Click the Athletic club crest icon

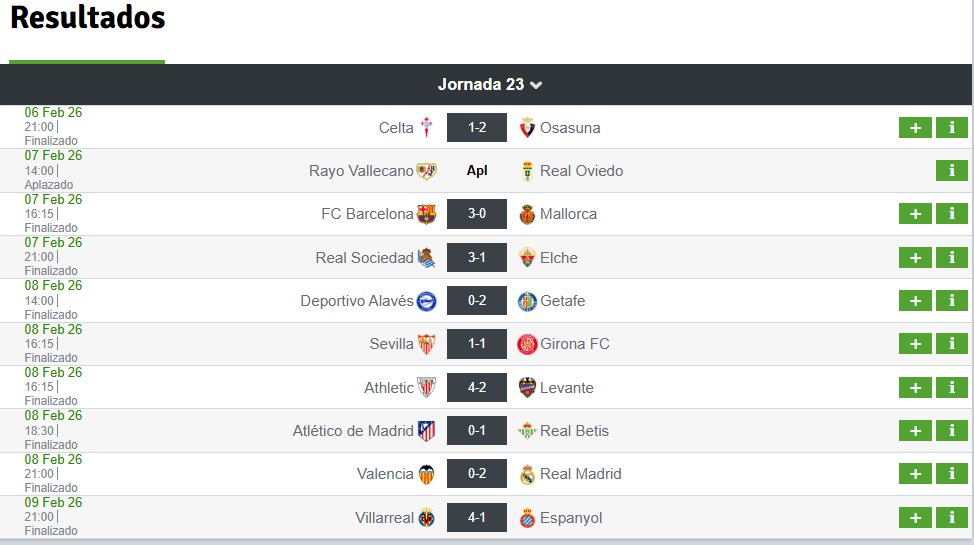(x=427, y=388)
